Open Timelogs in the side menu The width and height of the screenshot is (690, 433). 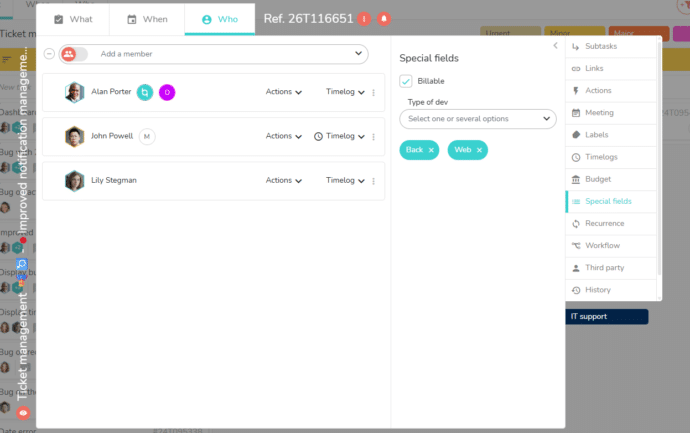coord(611,157)
